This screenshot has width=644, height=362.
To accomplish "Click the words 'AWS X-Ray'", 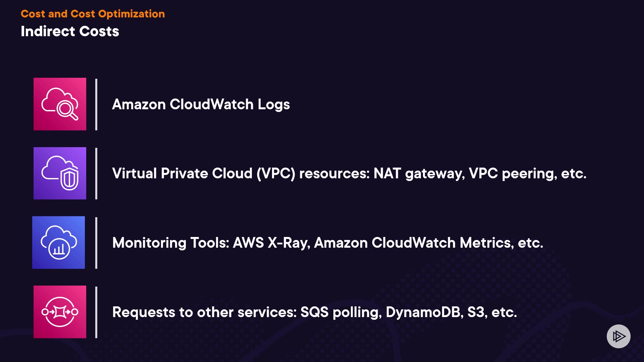I will coord(271,243).
